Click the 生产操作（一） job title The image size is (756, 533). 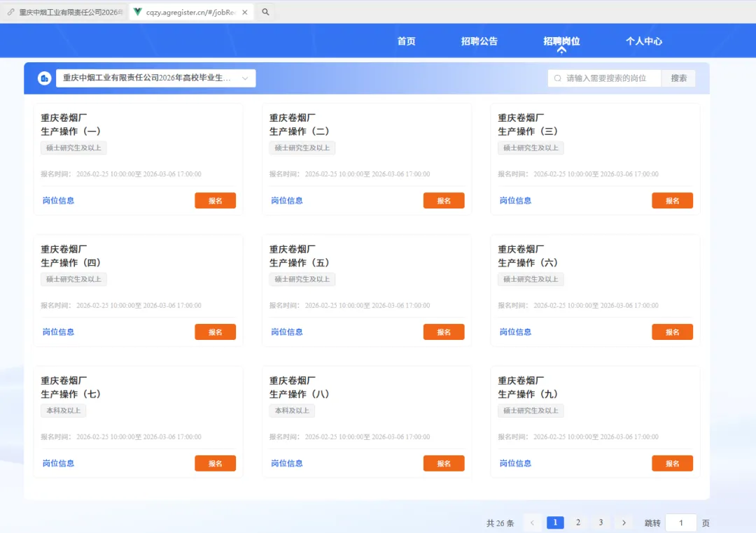pyautogui.click(x=71, y=132)
